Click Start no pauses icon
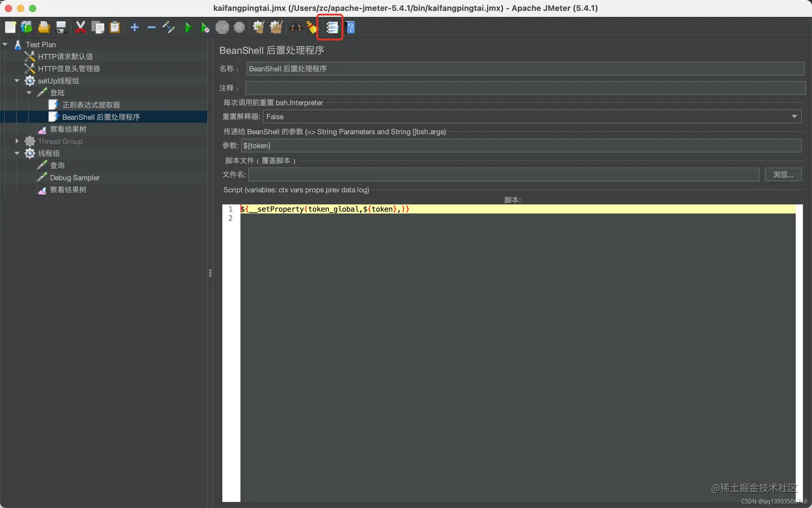 coord(205,27)
